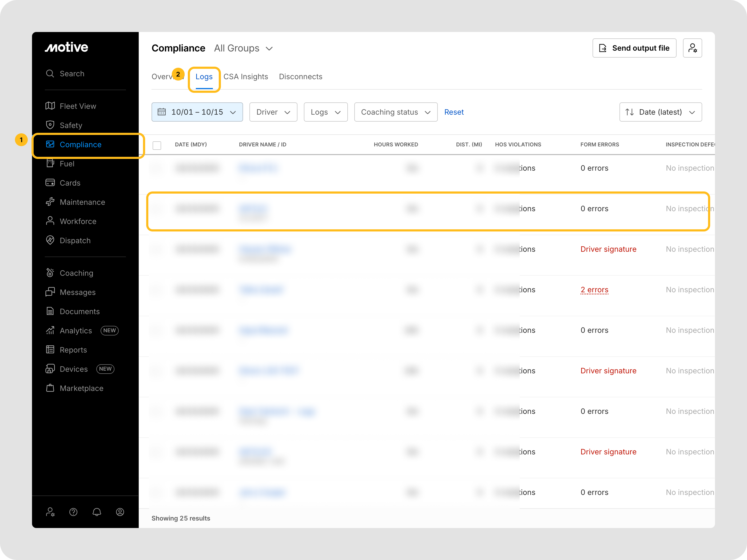747x560 pixels.
Task: Tick the select-all checkbox in table header
Action: coord(157,145)
